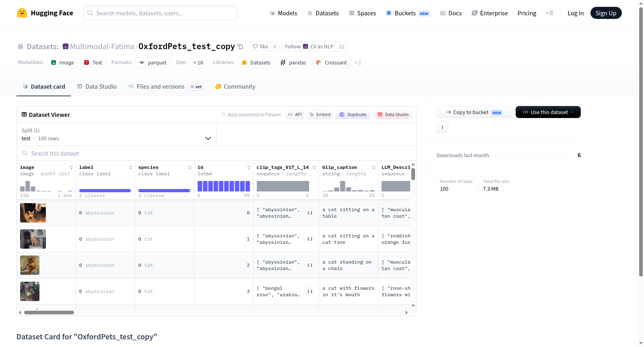Sort the image column with arrows icon
The width and height of the screenshot is (644, 347).
coord(71,167)
